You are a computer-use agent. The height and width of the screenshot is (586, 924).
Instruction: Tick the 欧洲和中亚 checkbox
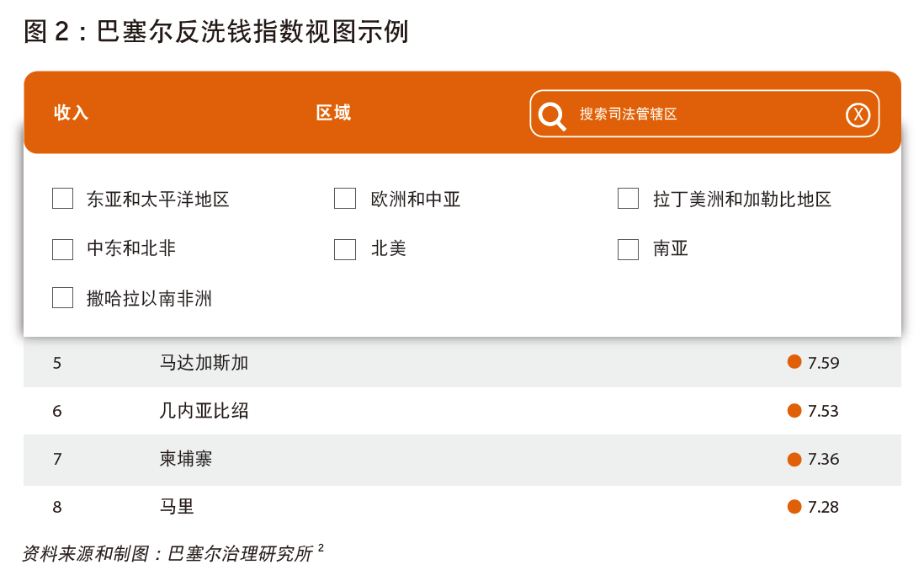pyautogui.click(x=345, y=199)
